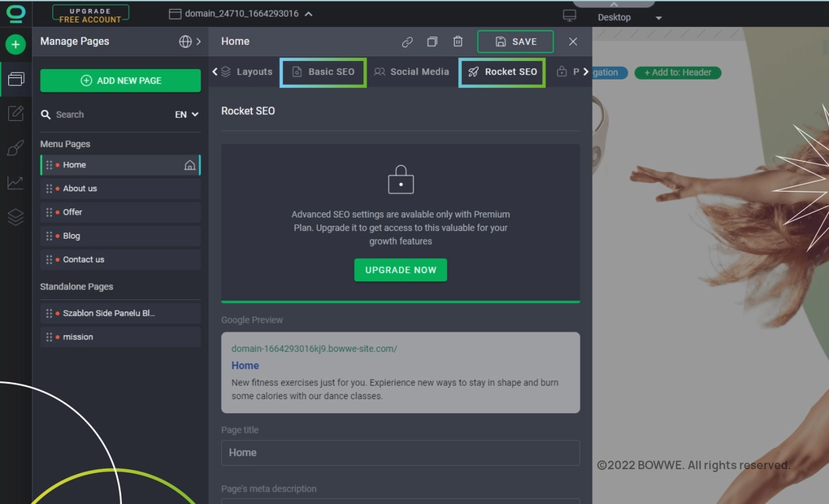Select the Contact us page
This screenshot has height=504, width=829.
pos(120,259)
